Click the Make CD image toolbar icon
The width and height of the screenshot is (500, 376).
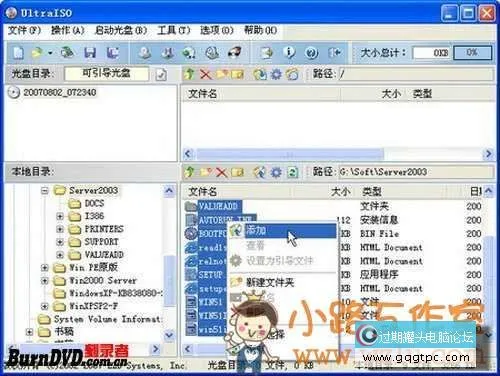[145, 53]
